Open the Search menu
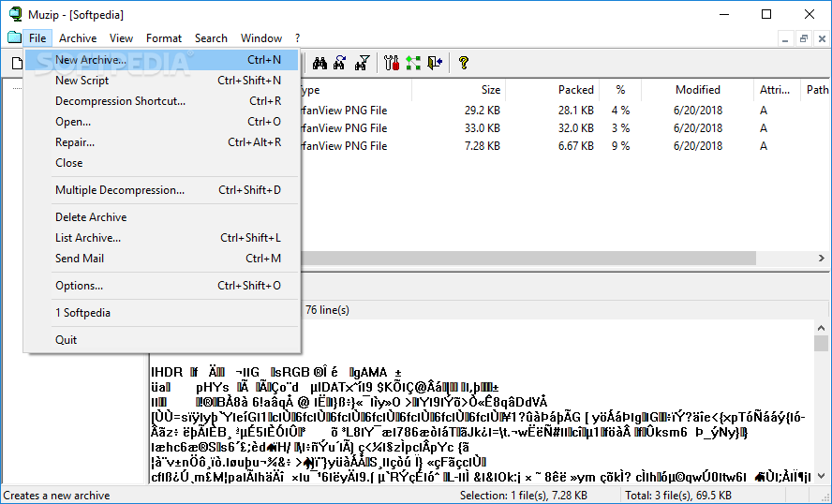 [x=211, y=38]
